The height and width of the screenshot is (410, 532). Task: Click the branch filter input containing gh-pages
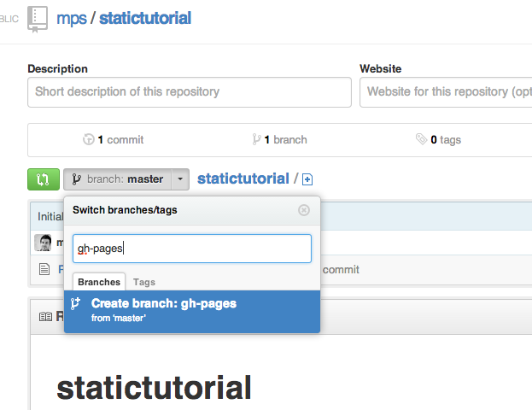tap(191, 249)
